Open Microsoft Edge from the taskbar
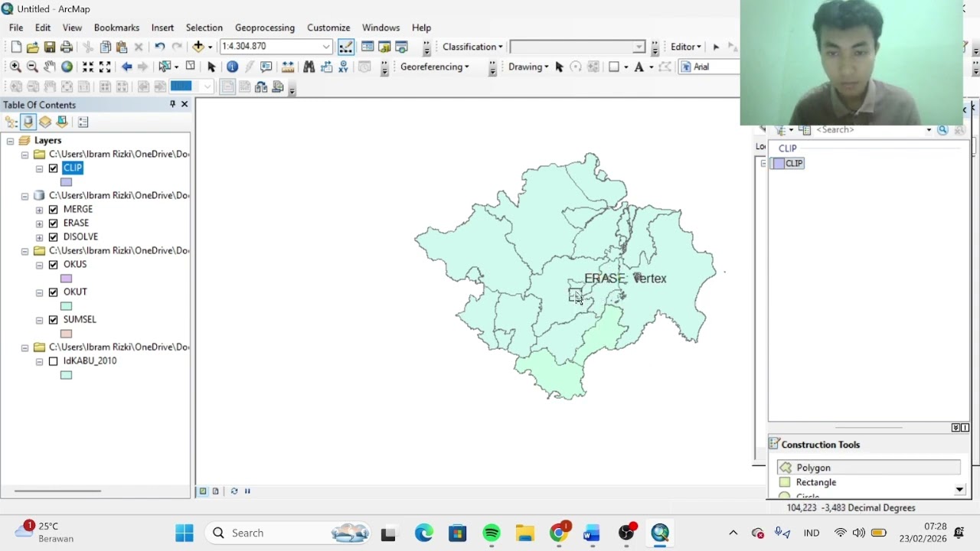Screen dimensions: 980x551 click(x=423, y=533)
